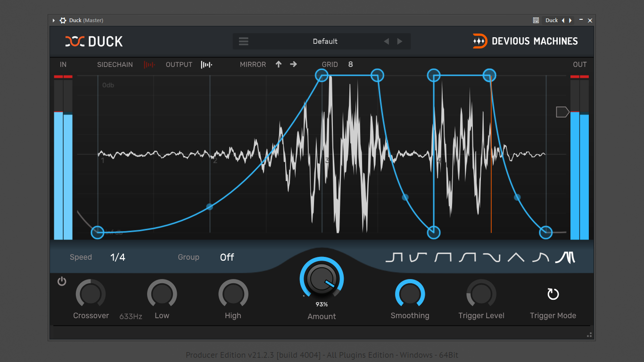The height and width of the screenshot is (362, 644).
Task: Load the next preset beside Default
Action: pos(400,41)
